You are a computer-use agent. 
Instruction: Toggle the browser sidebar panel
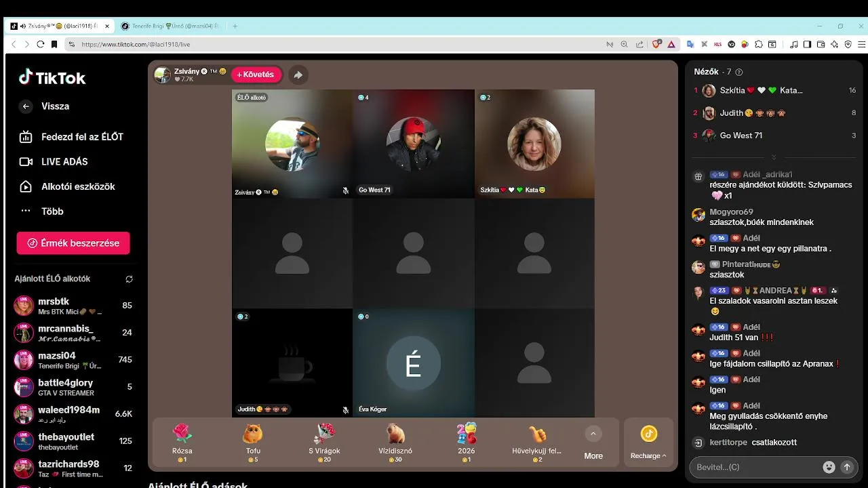(x=807, y=44)
